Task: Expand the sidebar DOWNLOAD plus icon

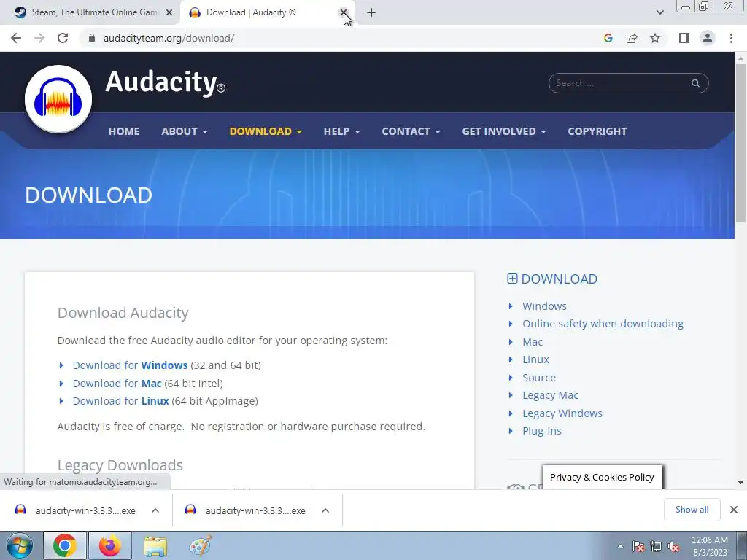Action: tap(512, 279)
